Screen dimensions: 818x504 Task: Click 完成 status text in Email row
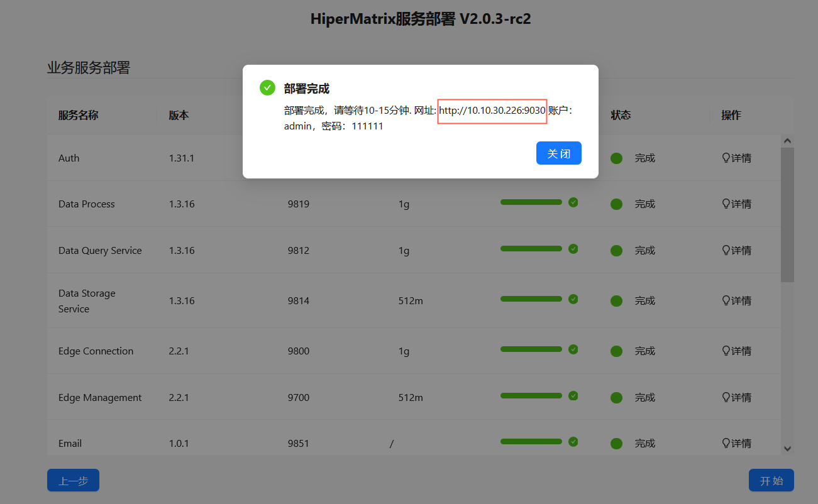645,444
